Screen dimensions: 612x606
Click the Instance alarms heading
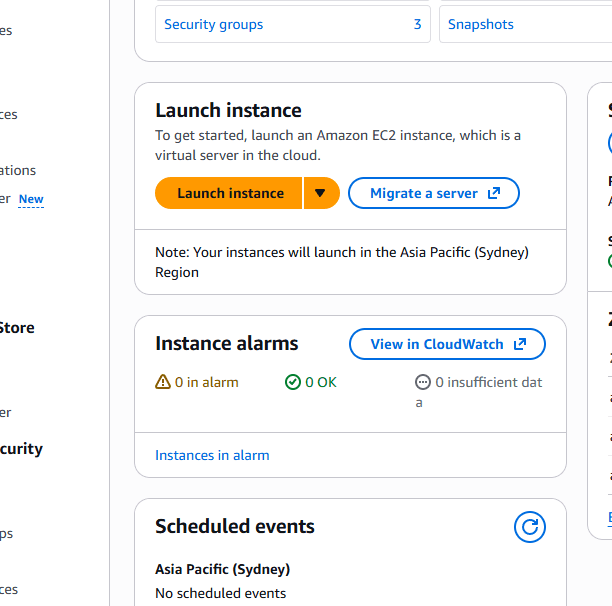(227, 344)
